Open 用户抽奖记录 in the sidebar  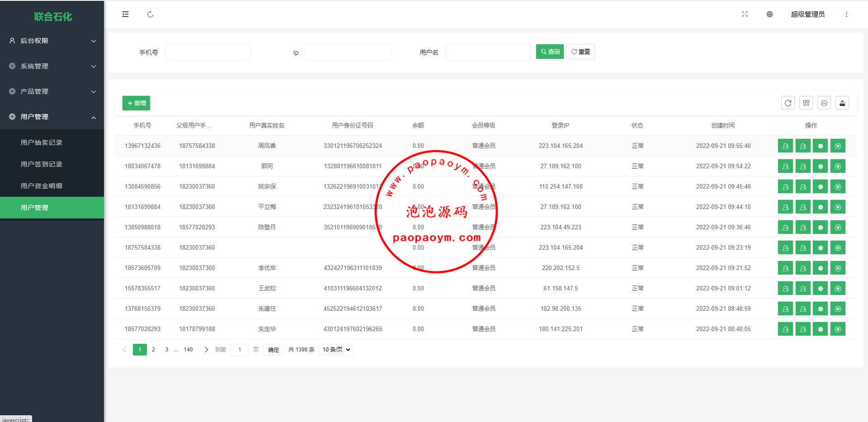click(42, 142)
